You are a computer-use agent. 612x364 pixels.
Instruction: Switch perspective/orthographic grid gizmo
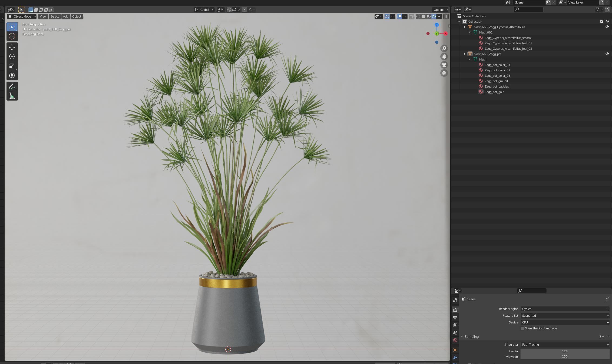pyautogui.click(x=444, y=73)
